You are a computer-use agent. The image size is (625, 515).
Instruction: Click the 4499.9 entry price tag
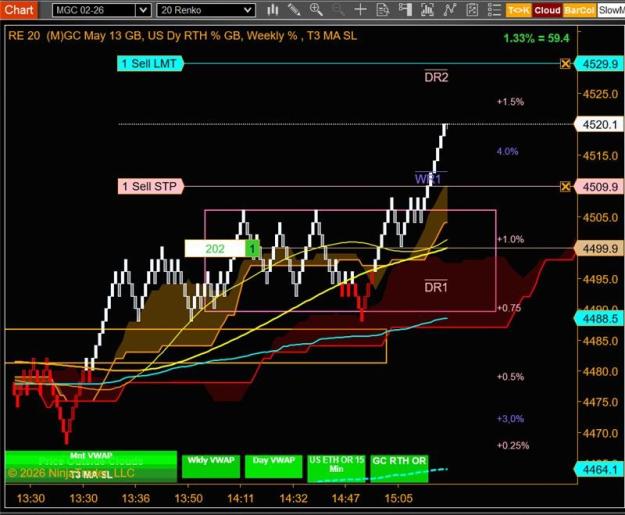(x=599, y=248)
